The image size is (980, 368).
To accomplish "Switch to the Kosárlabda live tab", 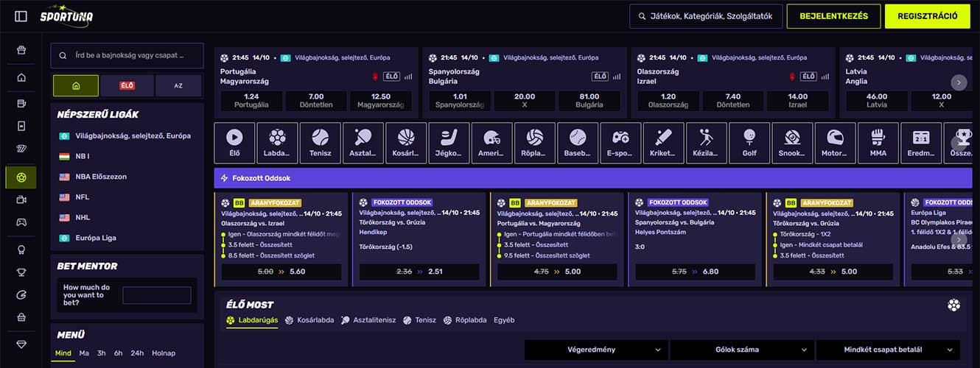I will (x=309, y=320).
